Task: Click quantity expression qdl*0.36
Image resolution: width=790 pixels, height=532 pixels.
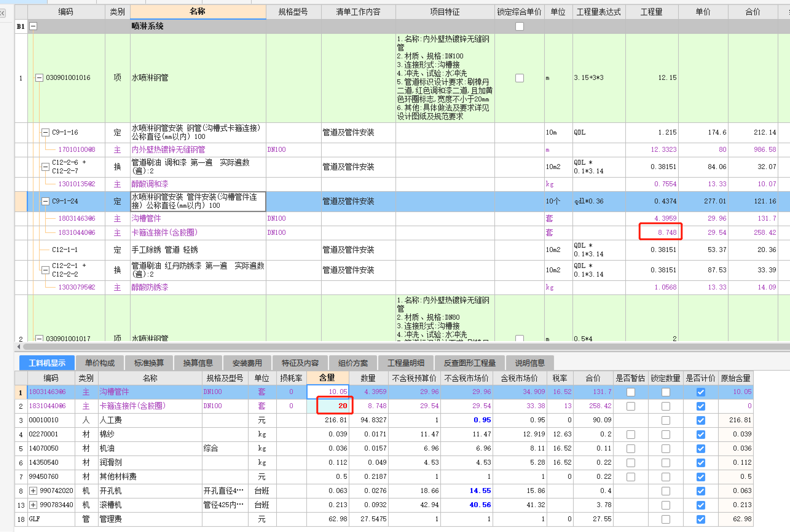Action: (589, 201)
